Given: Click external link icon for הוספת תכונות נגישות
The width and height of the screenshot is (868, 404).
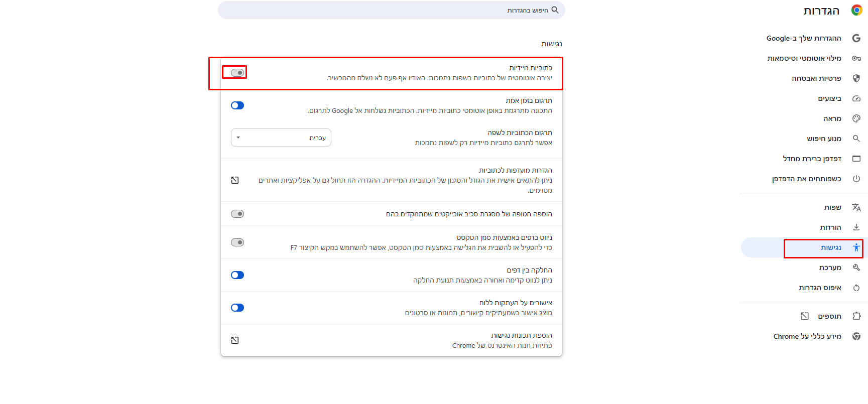Looking at the screenshot, I should coord(235,340).
